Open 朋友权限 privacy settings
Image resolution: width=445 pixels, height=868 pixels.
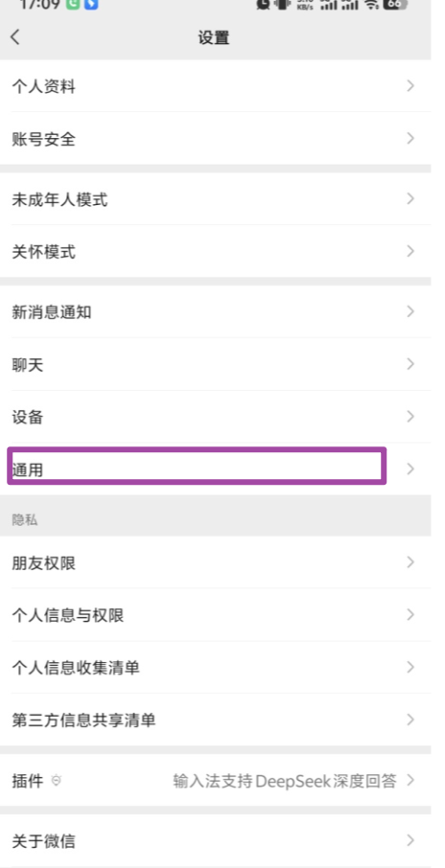pyautogui.click(x=215, y=562)
